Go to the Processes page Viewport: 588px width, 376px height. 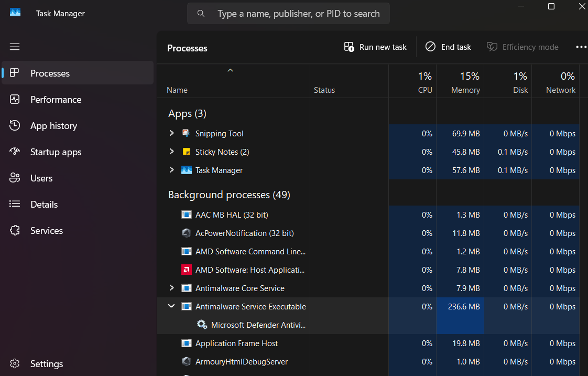pyautogui.click(x=50, y=73)
